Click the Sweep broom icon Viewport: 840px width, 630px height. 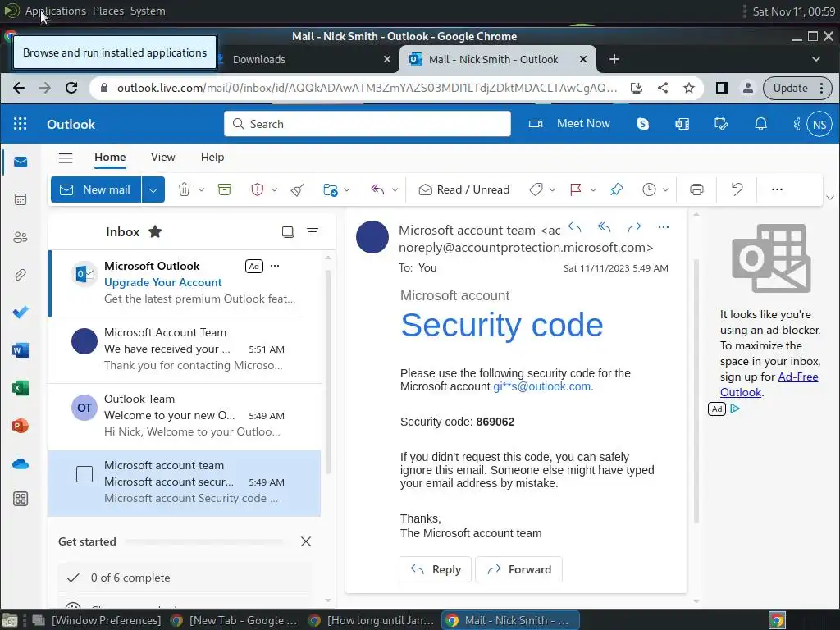pyautogui.click(x=298, y=189)
